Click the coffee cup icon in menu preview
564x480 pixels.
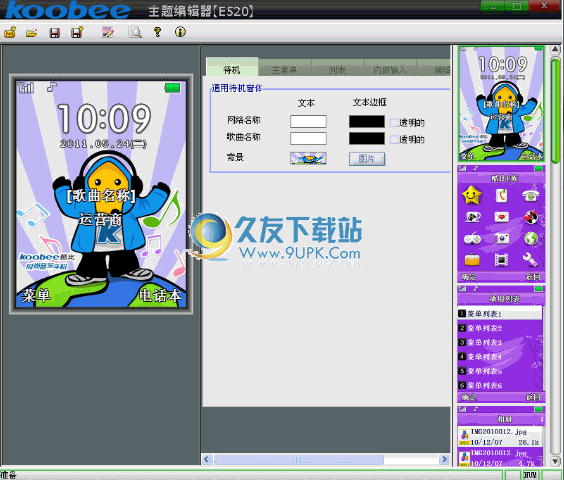click(x=473, y=217)
